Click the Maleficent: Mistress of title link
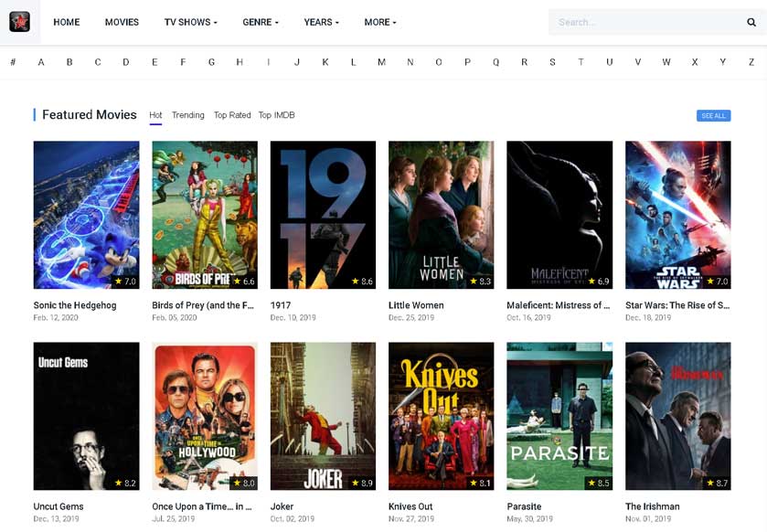This screenshot has height=532, width=767. [x=559, y=305]
